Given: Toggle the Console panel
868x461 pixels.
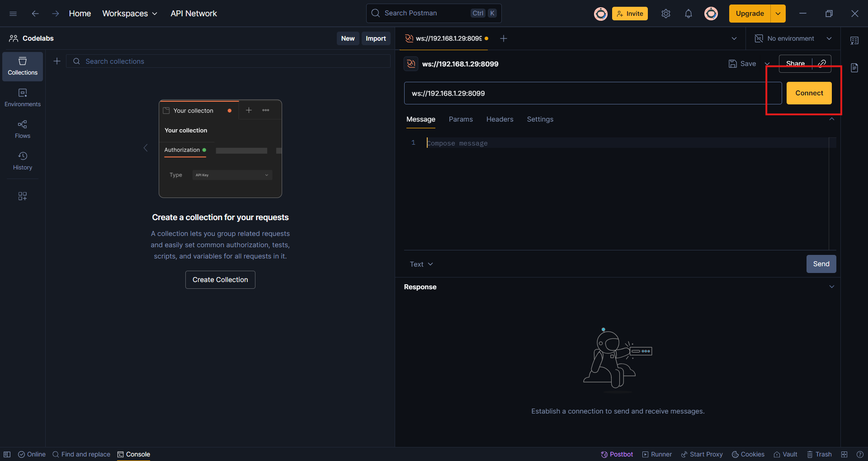Looking at the screenshot, I should coord(133,454).
